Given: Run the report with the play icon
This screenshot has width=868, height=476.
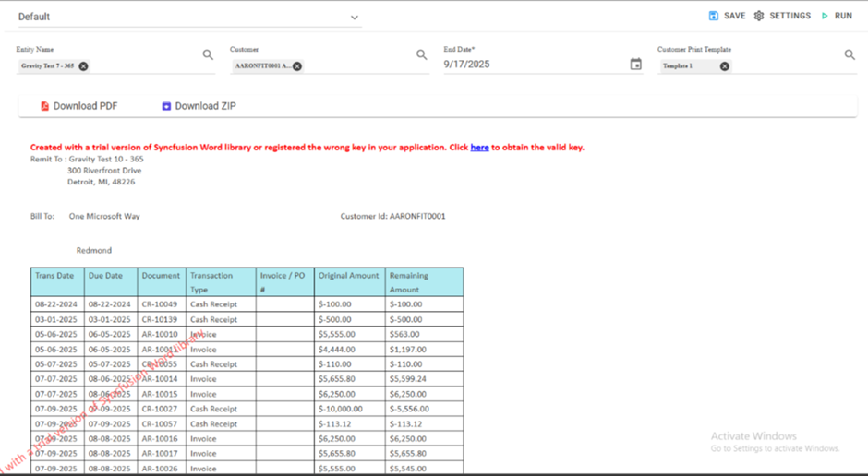Looking at the screenshot, I should (x=825, y=16).
